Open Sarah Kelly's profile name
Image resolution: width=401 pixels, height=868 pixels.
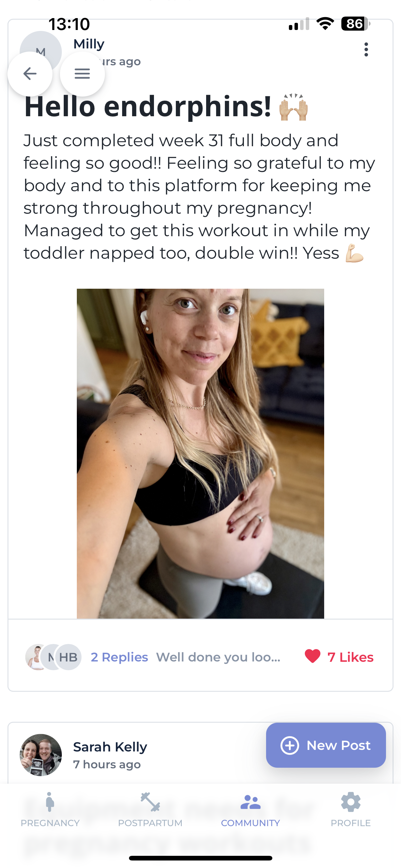click(x=110, y=747)
